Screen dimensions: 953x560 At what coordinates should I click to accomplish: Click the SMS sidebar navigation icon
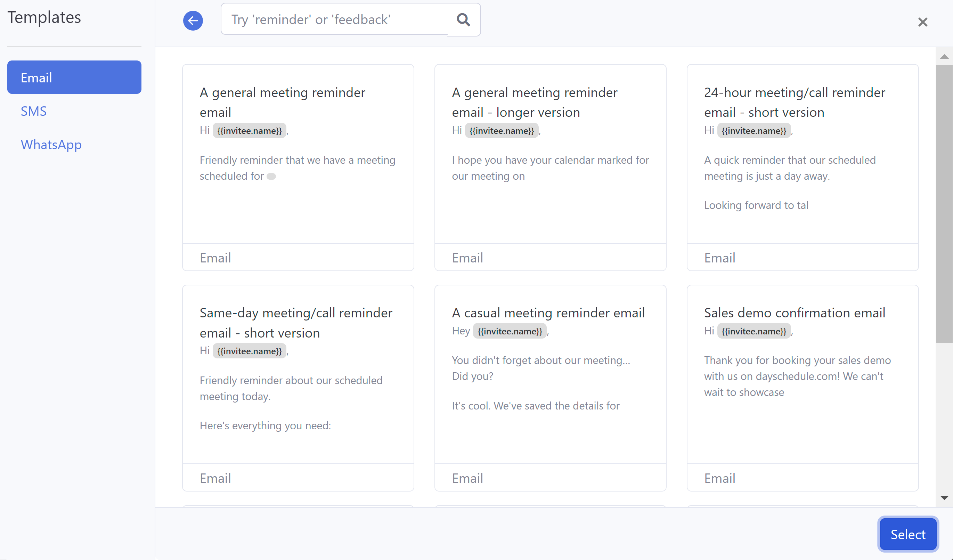33,110
